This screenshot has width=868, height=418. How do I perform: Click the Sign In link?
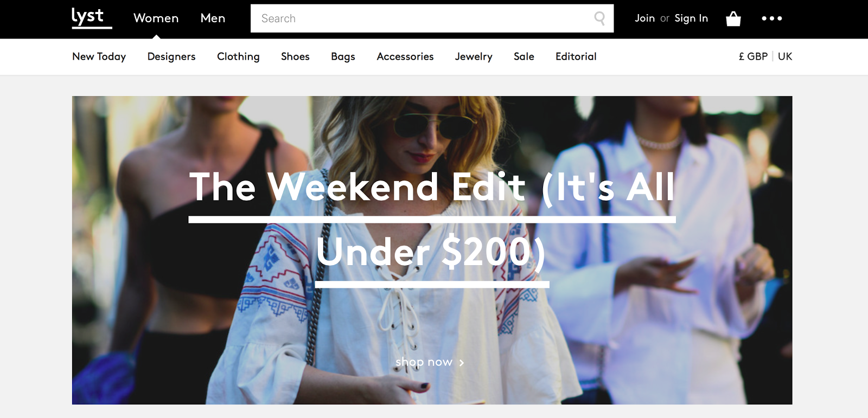pyautogui.click(x=691, y=18)
